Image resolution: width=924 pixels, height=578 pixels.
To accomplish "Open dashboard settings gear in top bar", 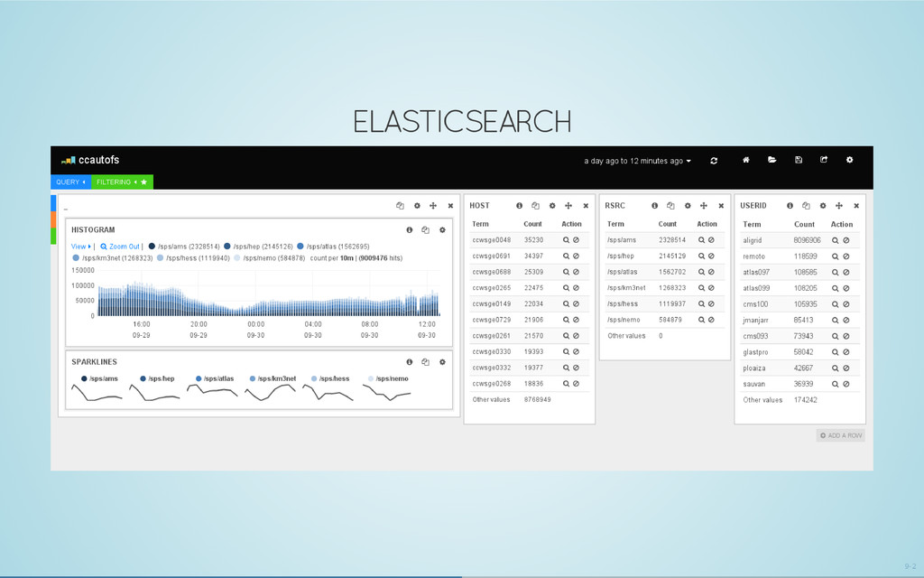I will 849,160.
